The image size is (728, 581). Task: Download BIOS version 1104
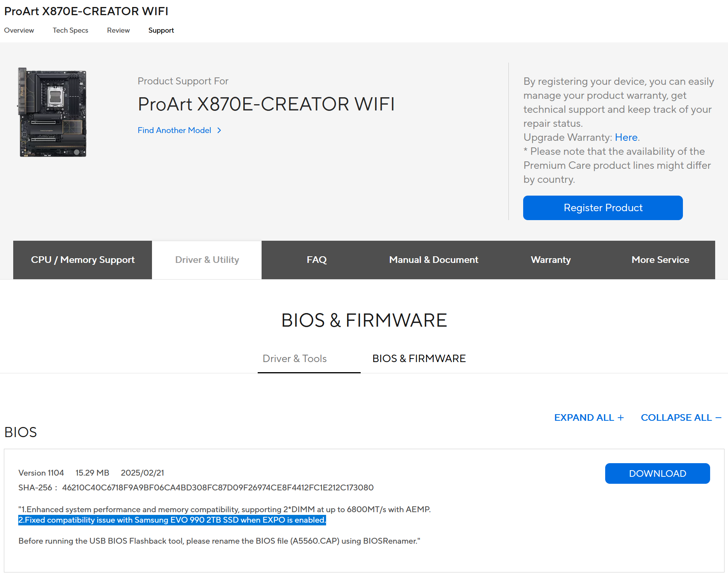click(657, 474)
